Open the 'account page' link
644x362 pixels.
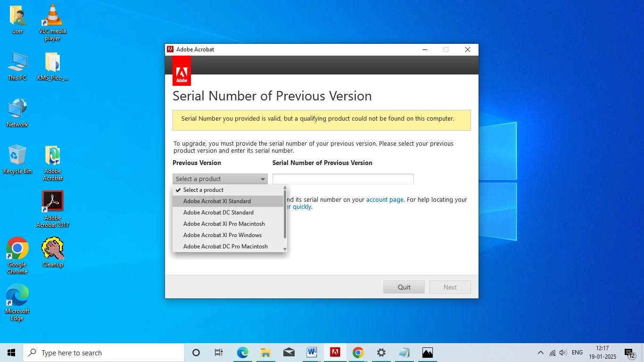(385, 199)
